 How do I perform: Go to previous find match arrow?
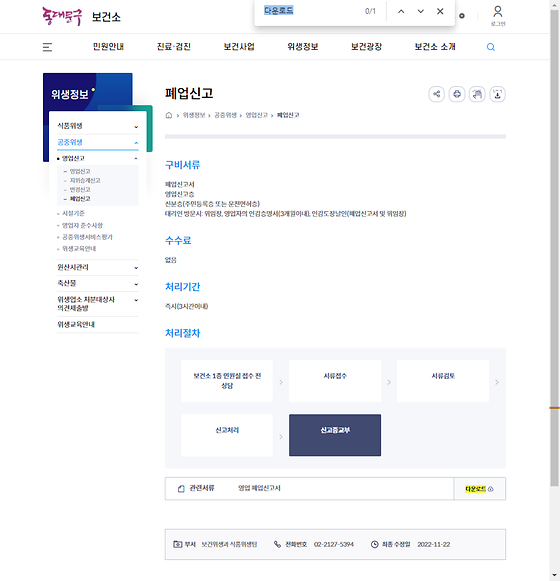[401, 11]
